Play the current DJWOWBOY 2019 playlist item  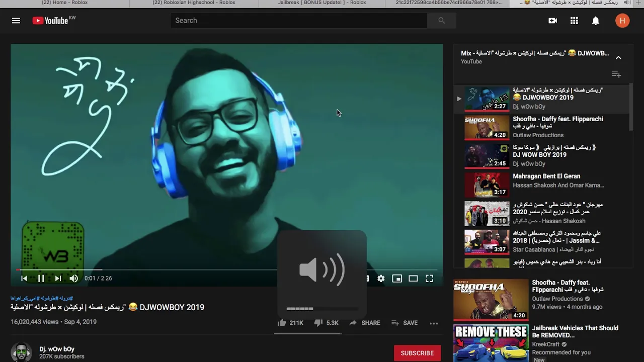click(541, 98)
